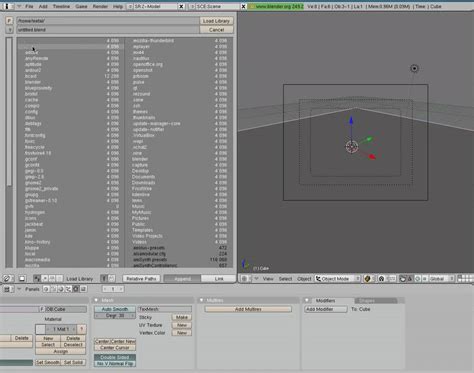Viewport: 474px width, 373px height.
Task: Click the frame number stepper showing 1
Action: click(x=113, y=289)
